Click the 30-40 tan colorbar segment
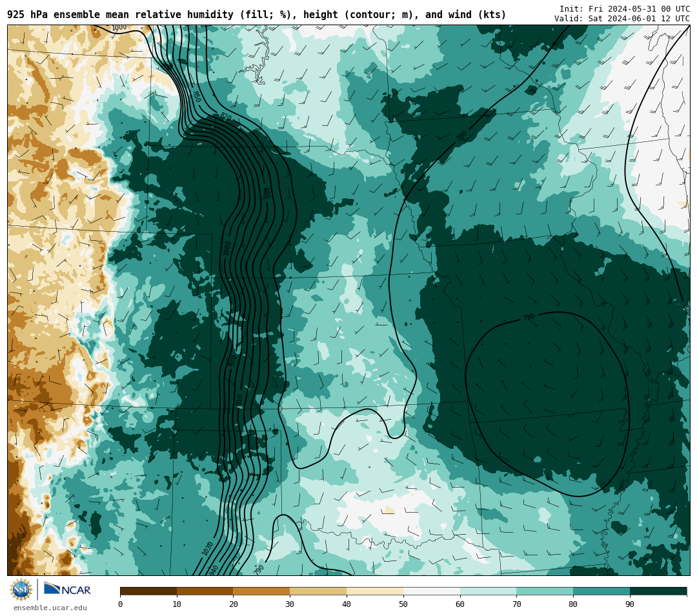This screenshot has height=616, width=697. (318, 591)
